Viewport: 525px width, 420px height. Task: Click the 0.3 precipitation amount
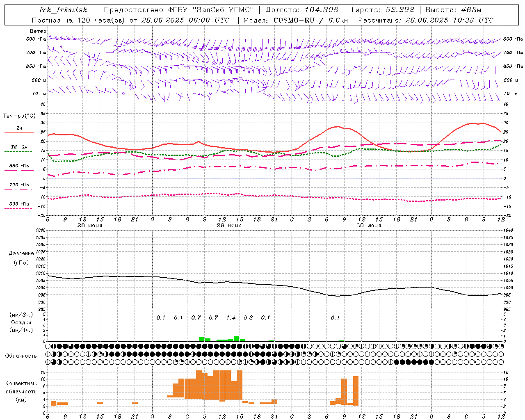(248, 317)
